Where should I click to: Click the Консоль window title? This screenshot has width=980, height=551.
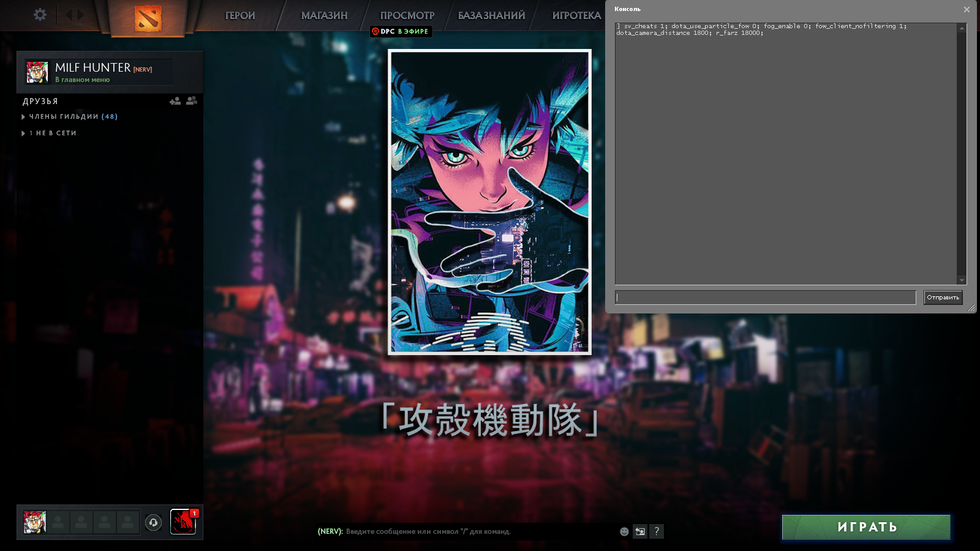(x=627, y=9)
